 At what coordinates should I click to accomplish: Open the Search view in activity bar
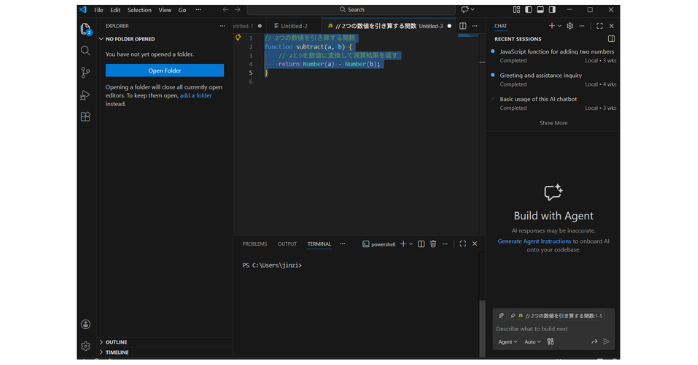85,51
